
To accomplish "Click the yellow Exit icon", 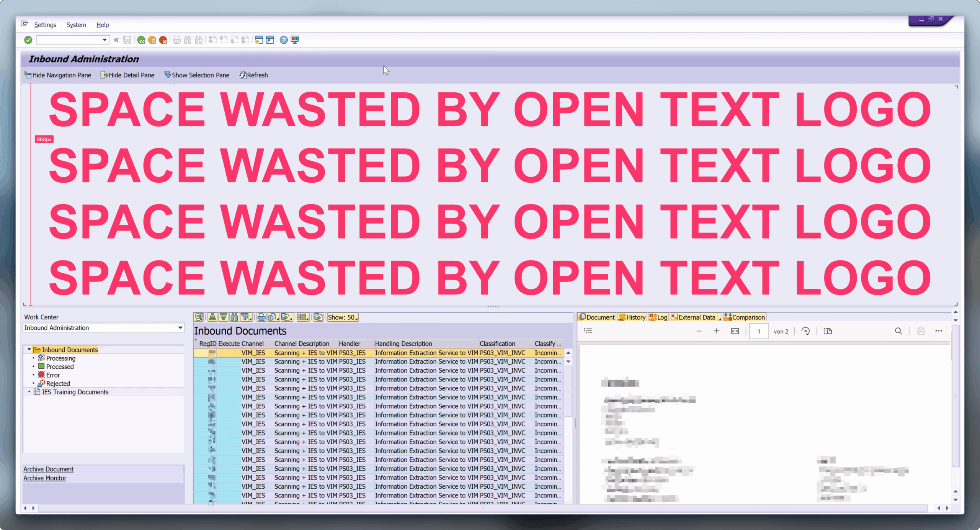I will tap(152, 40).
